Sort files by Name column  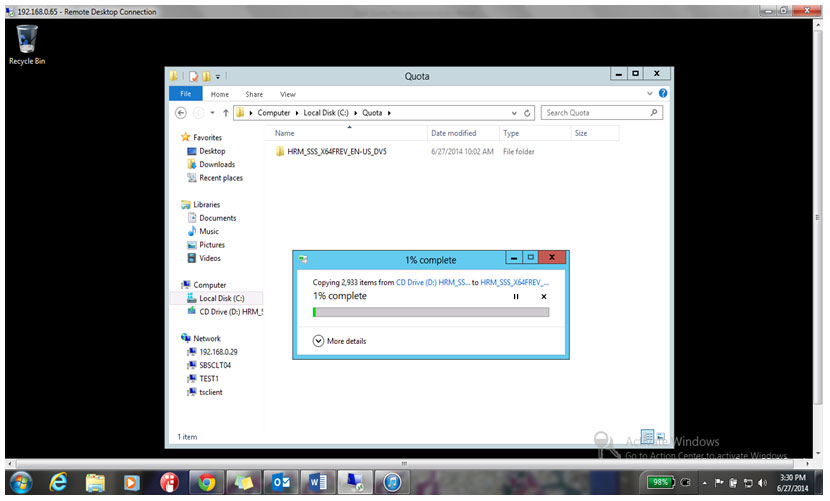(346, 133)
